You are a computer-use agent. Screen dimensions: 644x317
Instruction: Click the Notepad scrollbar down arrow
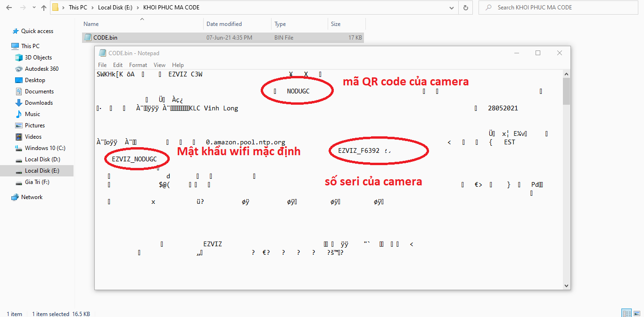(566, 285)
